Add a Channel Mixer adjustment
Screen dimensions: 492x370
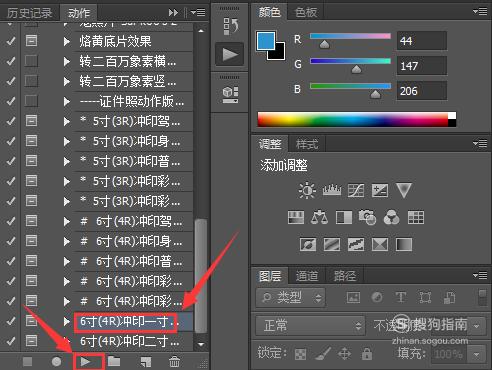click(391, 217)
